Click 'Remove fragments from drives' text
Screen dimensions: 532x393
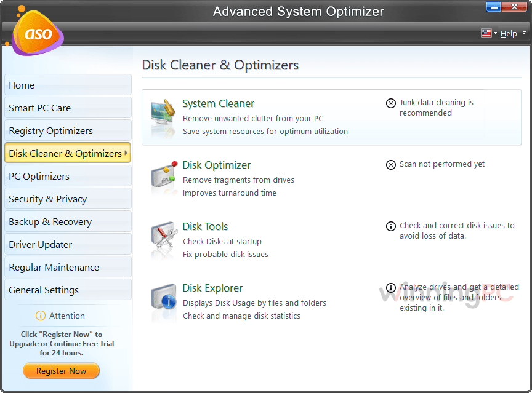tap(238, 180)
